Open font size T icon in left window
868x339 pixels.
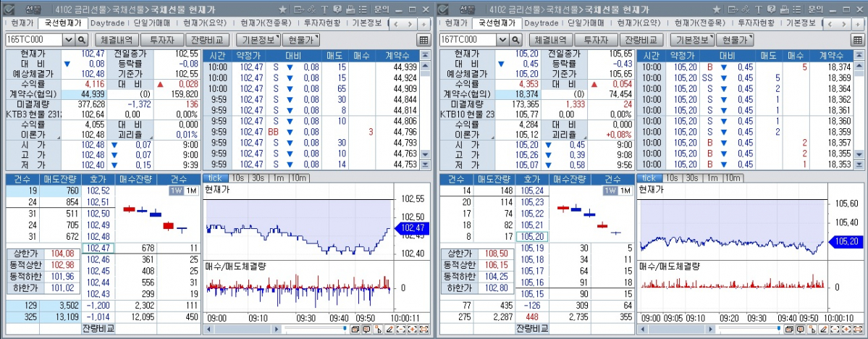[x=324, y=9]
